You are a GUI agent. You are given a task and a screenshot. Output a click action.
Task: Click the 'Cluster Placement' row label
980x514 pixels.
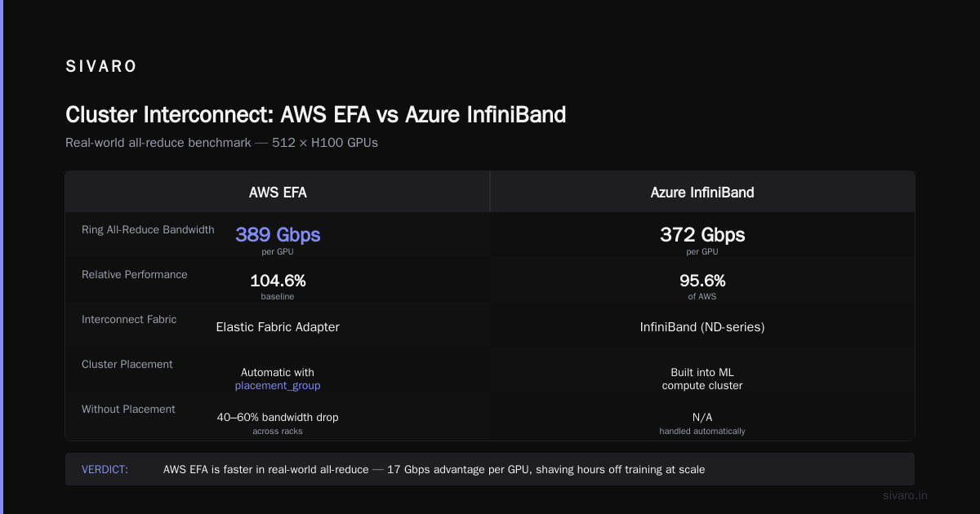(127, 365)
